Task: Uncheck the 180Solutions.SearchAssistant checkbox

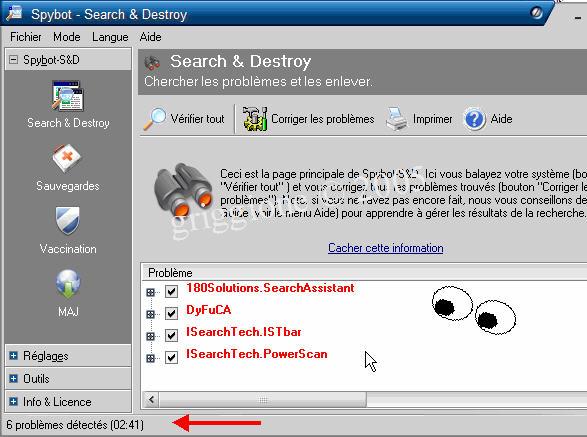Action: click(x=171, y=291)
